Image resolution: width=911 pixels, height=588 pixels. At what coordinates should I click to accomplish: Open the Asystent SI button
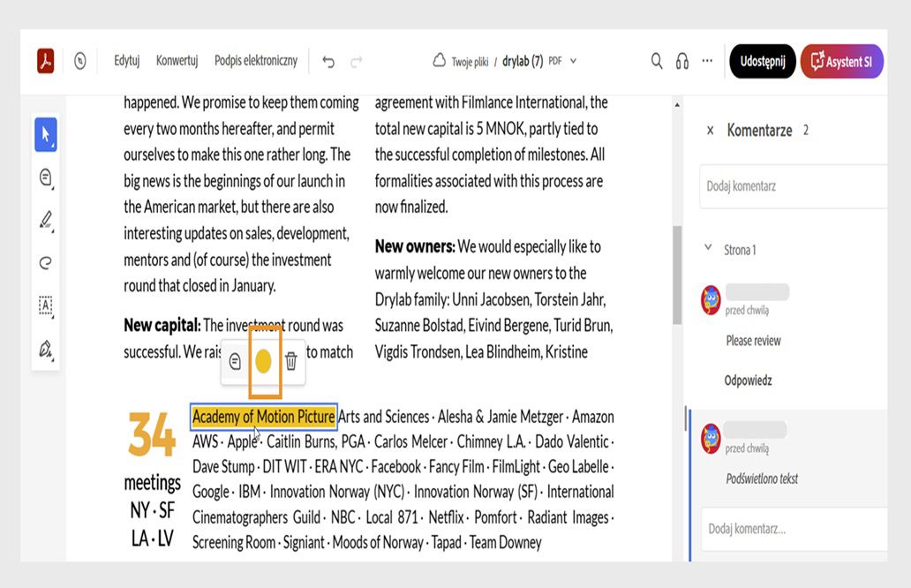pos(841,61)
